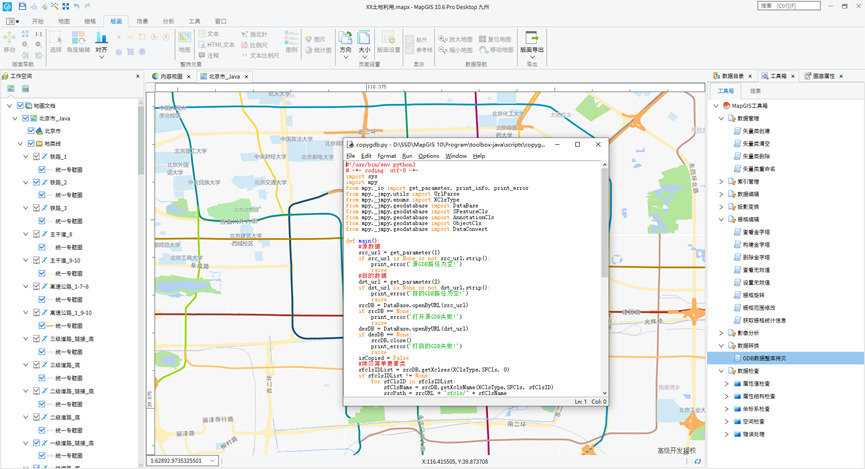Image resolution: width=865 pixels, height=469 pixels.
Task: Switch to the 分析 ribbon tab
Action: [x=168, y=21]
